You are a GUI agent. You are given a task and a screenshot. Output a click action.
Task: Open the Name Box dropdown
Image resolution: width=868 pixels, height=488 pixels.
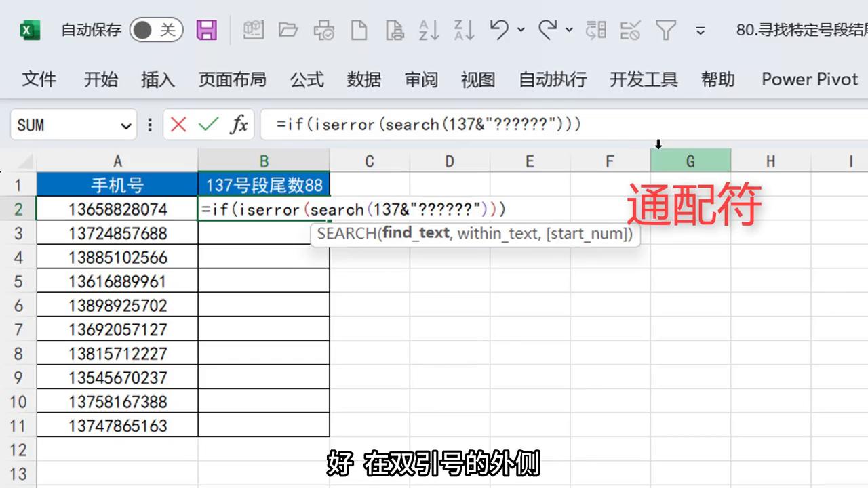(x=125, y=125)
